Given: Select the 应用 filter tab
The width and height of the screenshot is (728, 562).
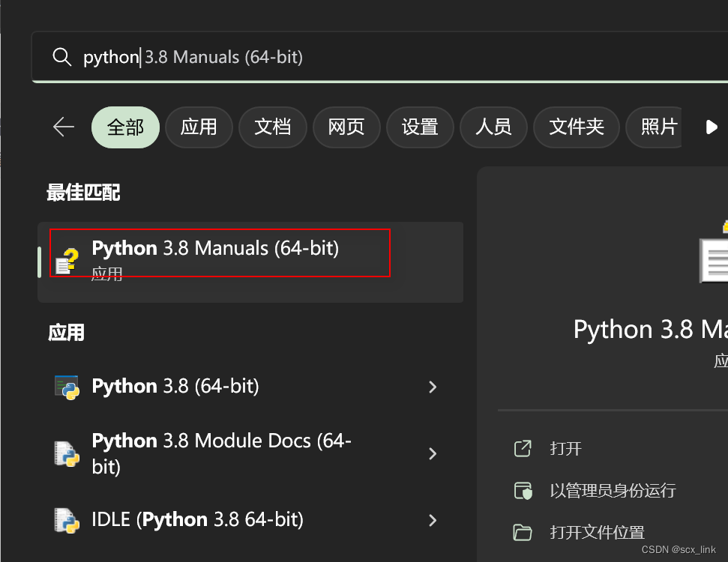Looking at the screenshot, I should 199,127.
